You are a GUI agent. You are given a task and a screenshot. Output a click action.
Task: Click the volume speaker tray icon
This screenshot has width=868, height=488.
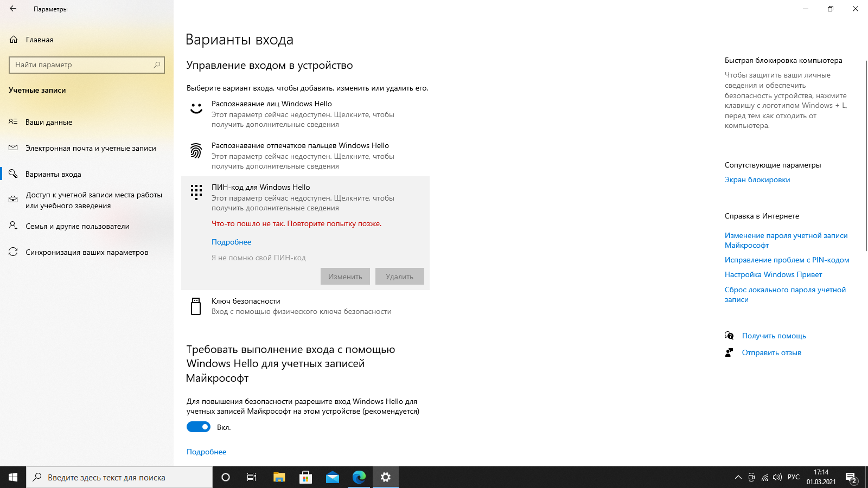point(777,477)
